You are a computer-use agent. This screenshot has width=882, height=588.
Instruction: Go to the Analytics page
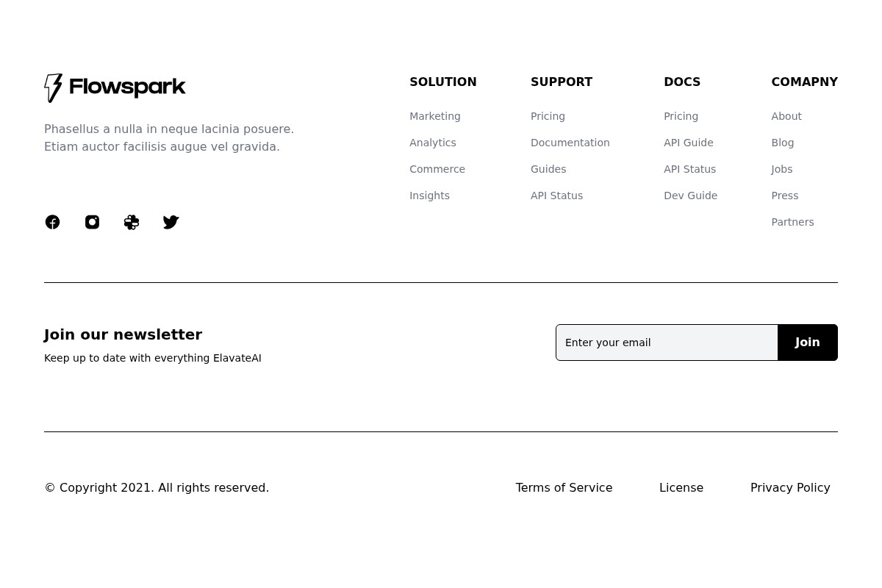pyautogui.click(x=432, y=143)
